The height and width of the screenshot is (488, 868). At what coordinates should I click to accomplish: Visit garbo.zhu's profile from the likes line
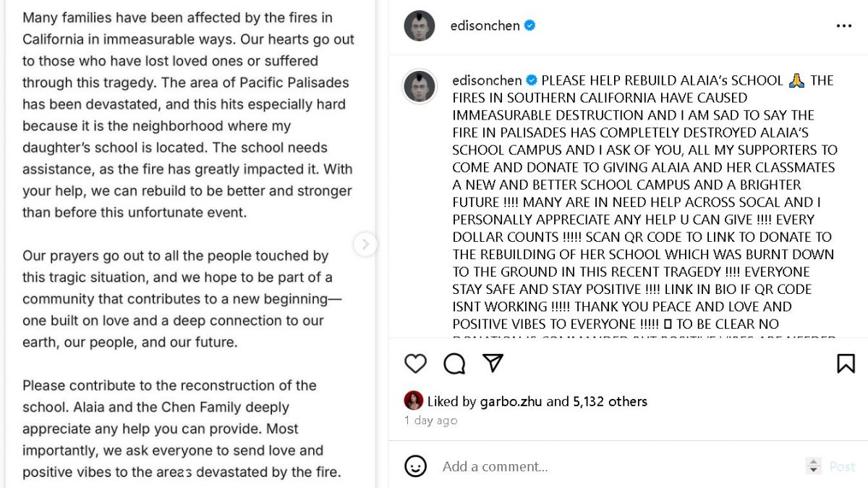coord(511,401)
